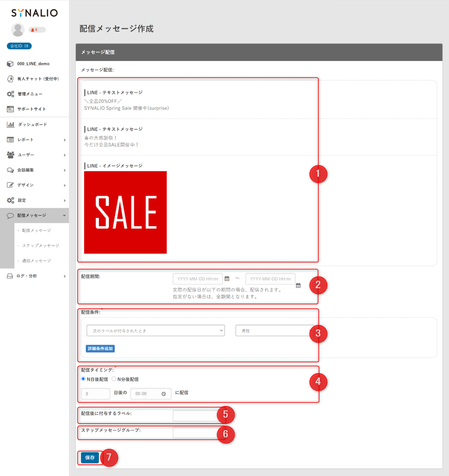Click the 配信後に付与するラベル input field

[195, 416]
